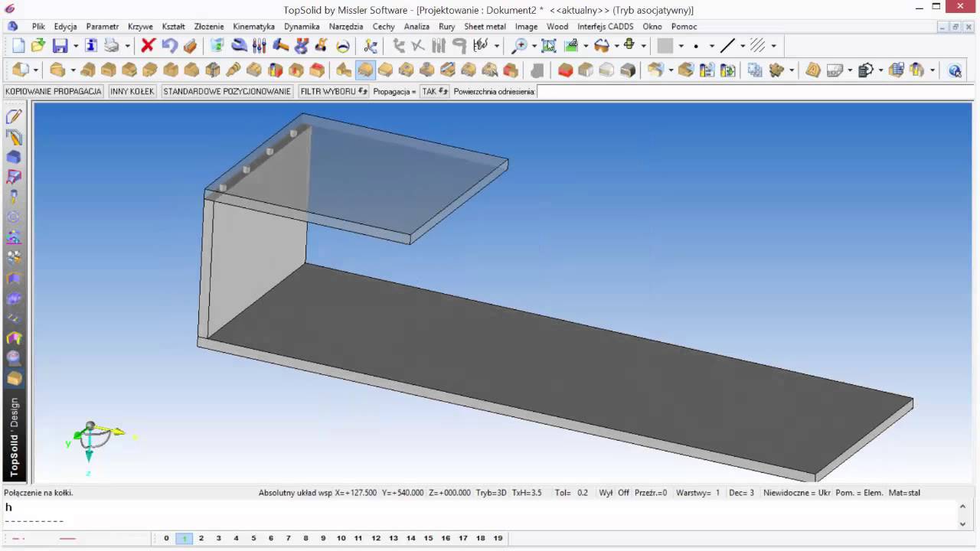Click the zoom magnifier icon
Image resolution: width=980 pixels, height=551 pixels.
(x=520, y=46)
